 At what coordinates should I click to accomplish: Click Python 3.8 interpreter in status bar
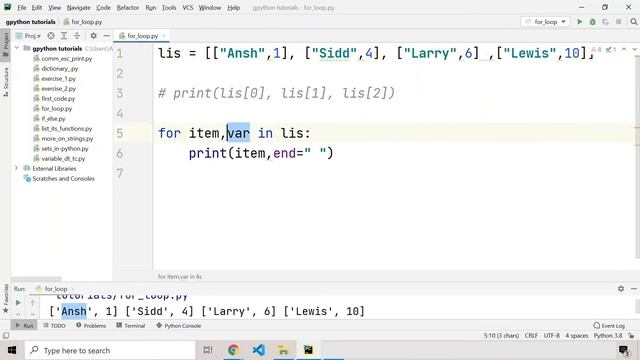pyautogui.click(x=608, y=336)
